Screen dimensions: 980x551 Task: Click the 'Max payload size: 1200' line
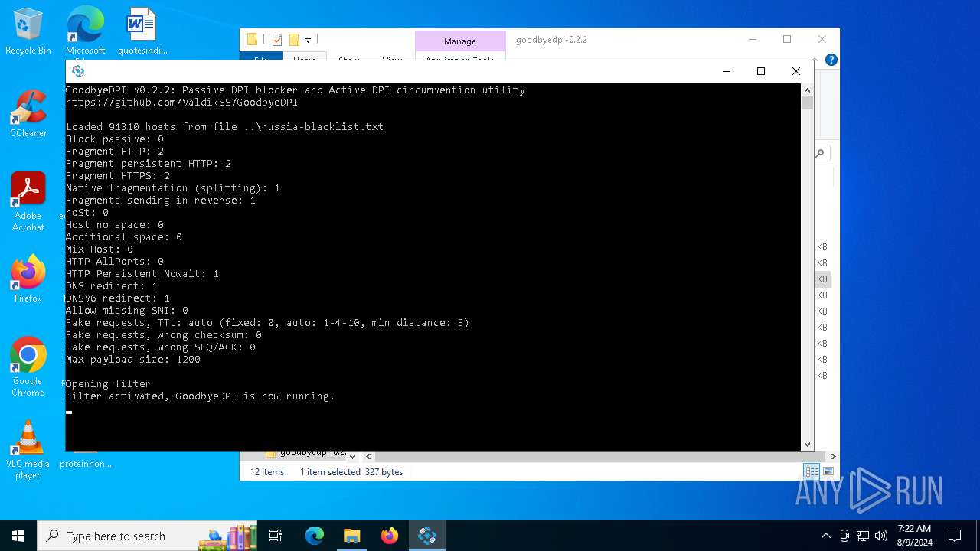[133, 359]
